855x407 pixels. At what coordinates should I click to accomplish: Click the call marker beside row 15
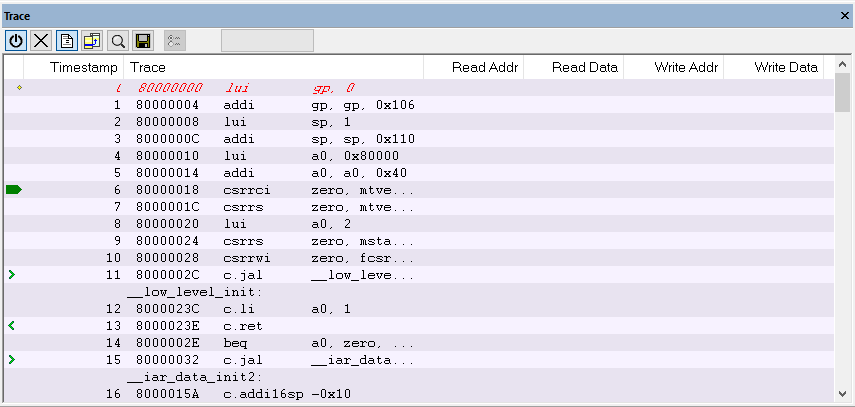(12, 359)
